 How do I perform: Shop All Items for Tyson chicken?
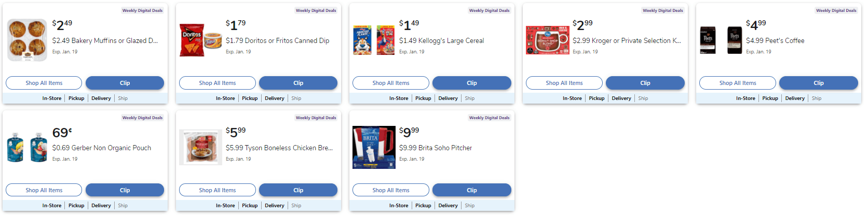[217, 190]
